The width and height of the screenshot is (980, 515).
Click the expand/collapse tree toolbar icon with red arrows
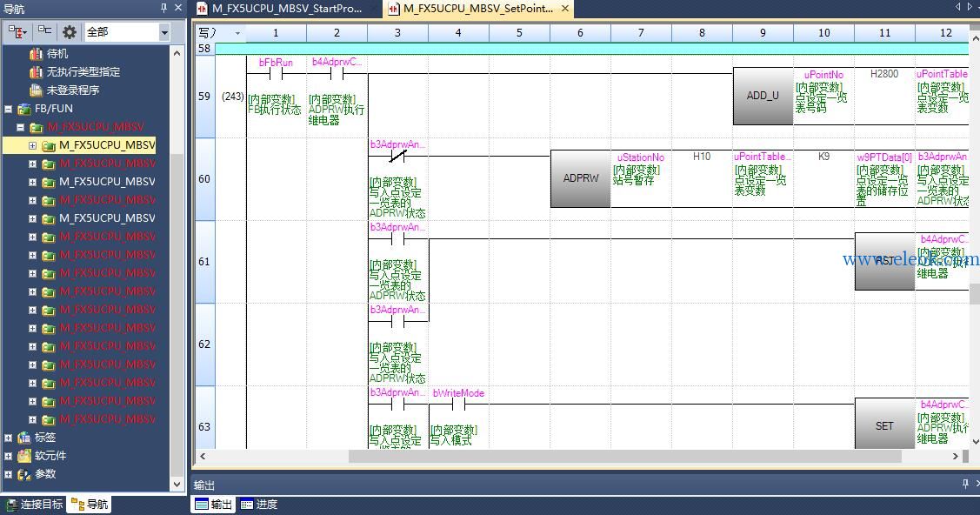(x=17, y=32)
